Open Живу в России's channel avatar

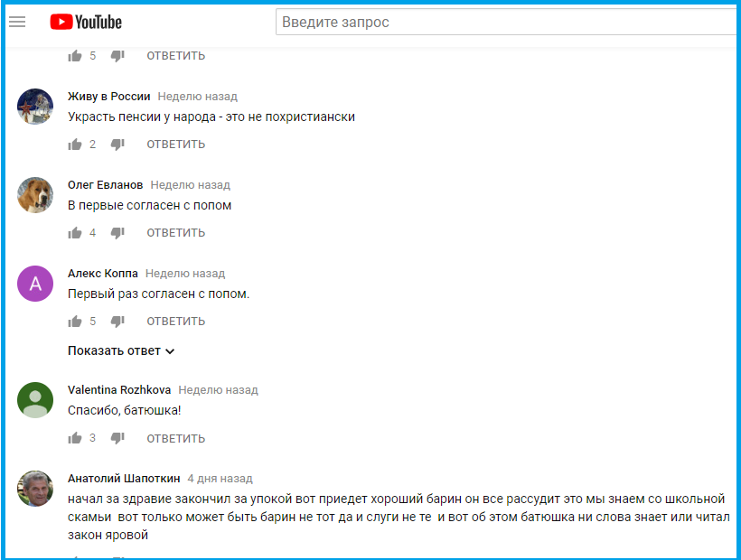(x=35, y=107)
